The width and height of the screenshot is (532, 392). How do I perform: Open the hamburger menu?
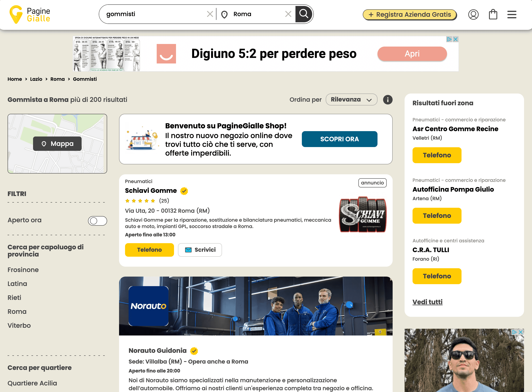[x=511, y=15]
